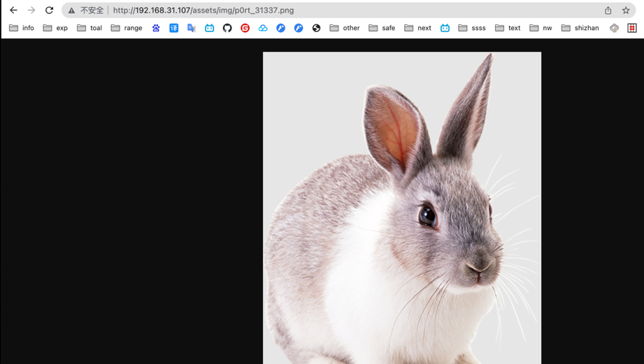The height and width of the screenshot is (364, 644).
Task: Expand the range bookmark folder
Action: pos(127,28)
